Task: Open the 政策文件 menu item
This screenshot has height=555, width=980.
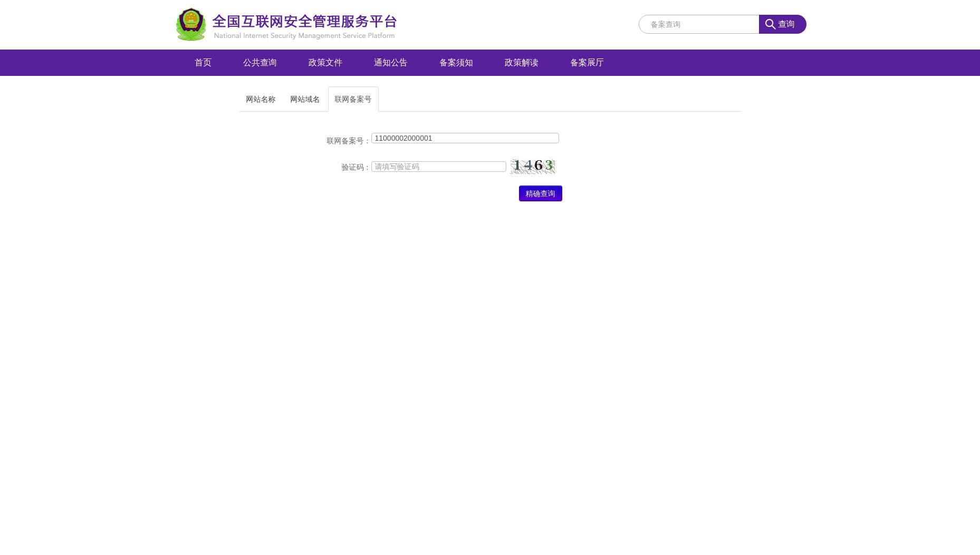Action: (325, 63)
